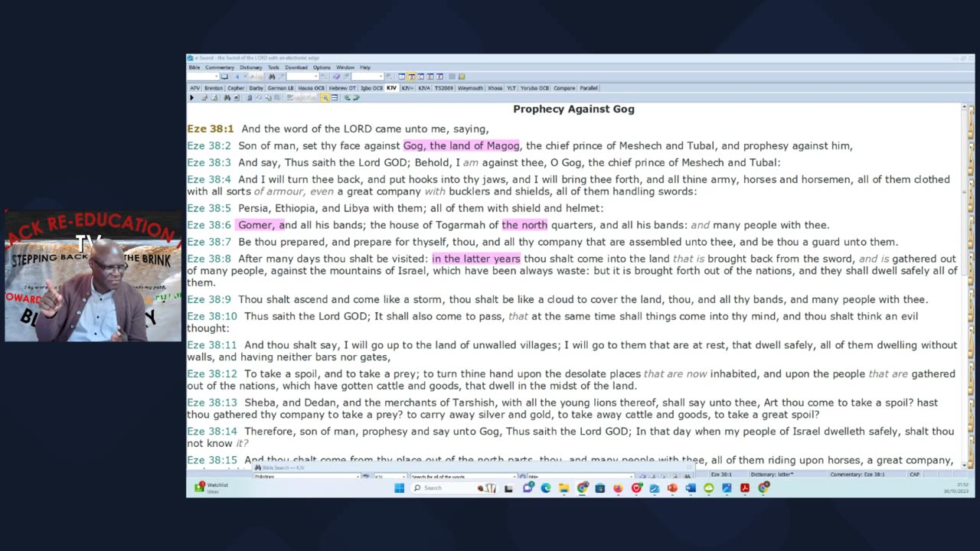The height and width of the screenshot is (551, 980).
Task: Open the Windows Start menu
Action: pyautogui.click(x=400, y=487)
